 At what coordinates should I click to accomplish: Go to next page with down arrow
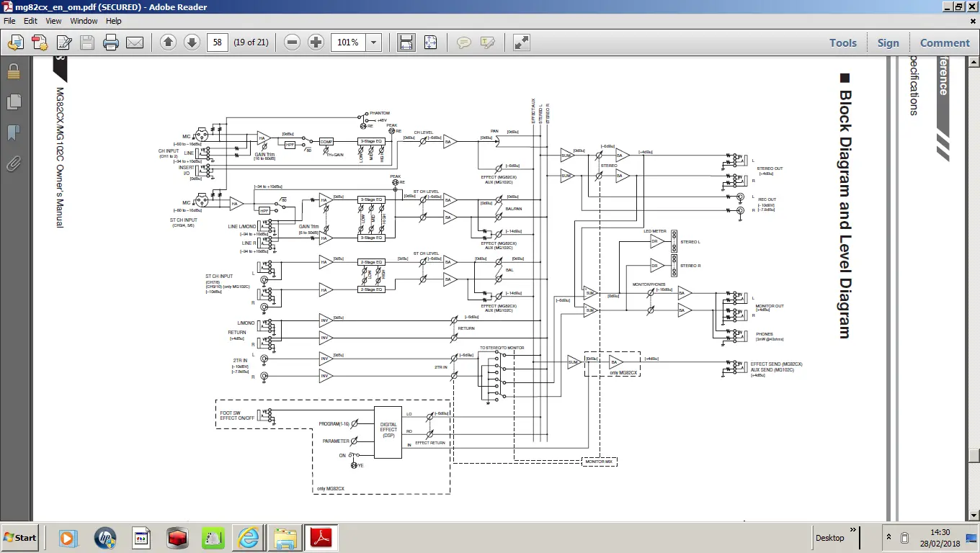tap(192, 42)
